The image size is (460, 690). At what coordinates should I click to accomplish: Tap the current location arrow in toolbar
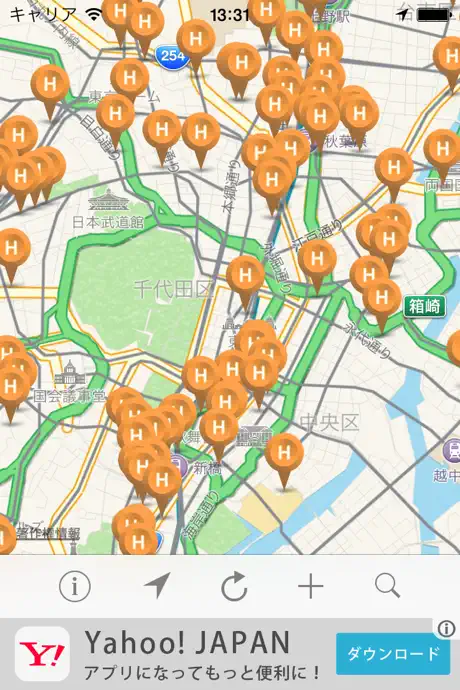pos(157,585)
